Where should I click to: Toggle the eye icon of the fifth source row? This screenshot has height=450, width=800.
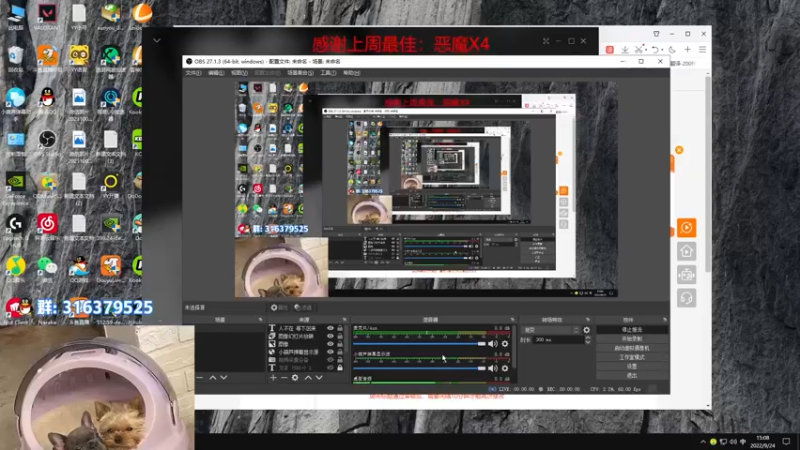[330, 360]
